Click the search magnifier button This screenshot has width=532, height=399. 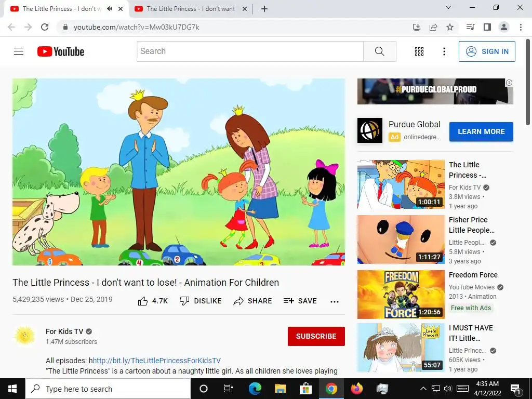[380, 51]
